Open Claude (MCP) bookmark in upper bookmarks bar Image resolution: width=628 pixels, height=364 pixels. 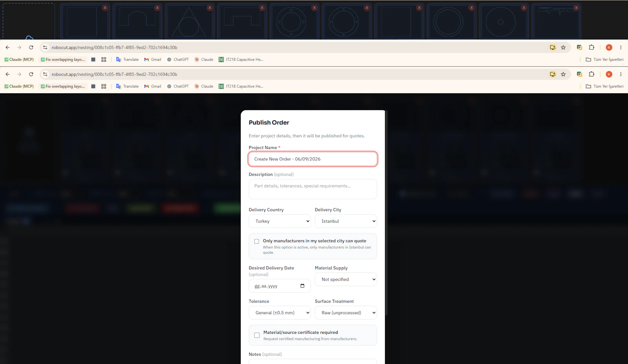pyautogui.click(x=19, y=60)
